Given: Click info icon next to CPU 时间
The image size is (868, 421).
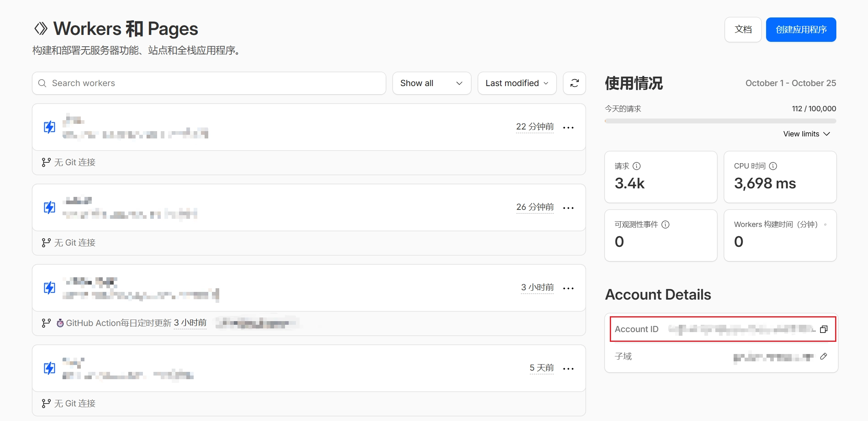Looking at the screenshot, I should click(773, 166).
